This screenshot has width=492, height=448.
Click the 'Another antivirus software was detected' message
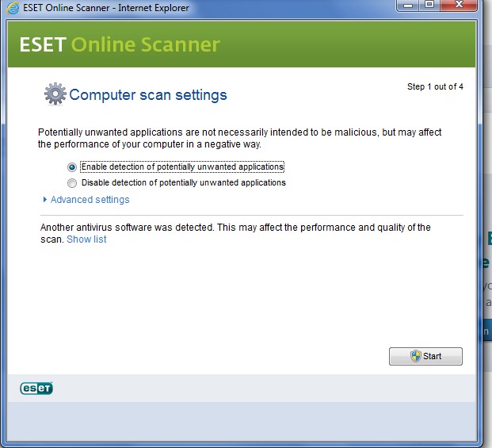click(x=235, y=233)
